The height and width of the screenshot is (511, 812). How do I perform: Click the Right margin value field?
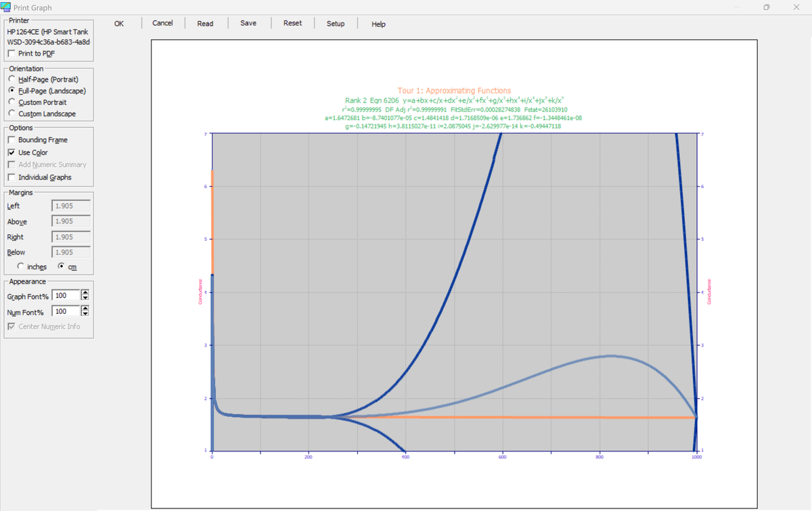click(71, 237)
